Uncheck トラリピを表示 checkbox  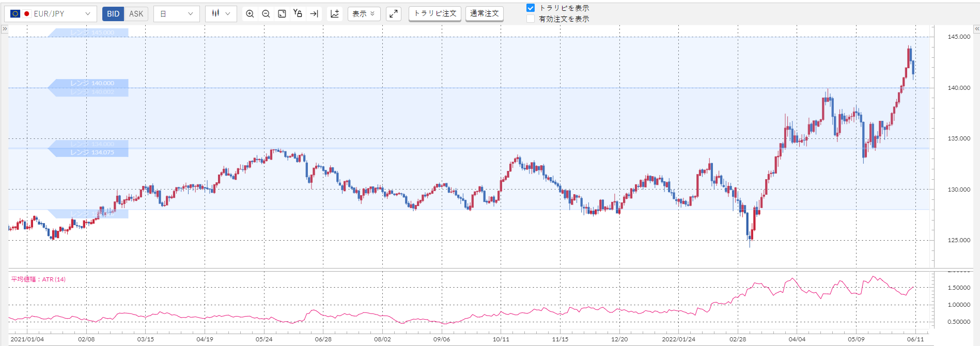[x=531, y=8]
